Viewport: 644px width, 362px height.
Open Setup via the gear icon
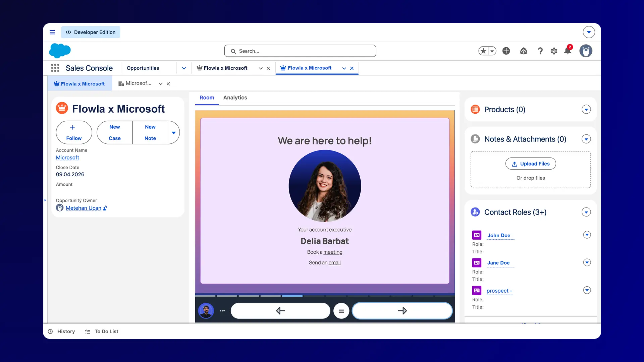554,51
